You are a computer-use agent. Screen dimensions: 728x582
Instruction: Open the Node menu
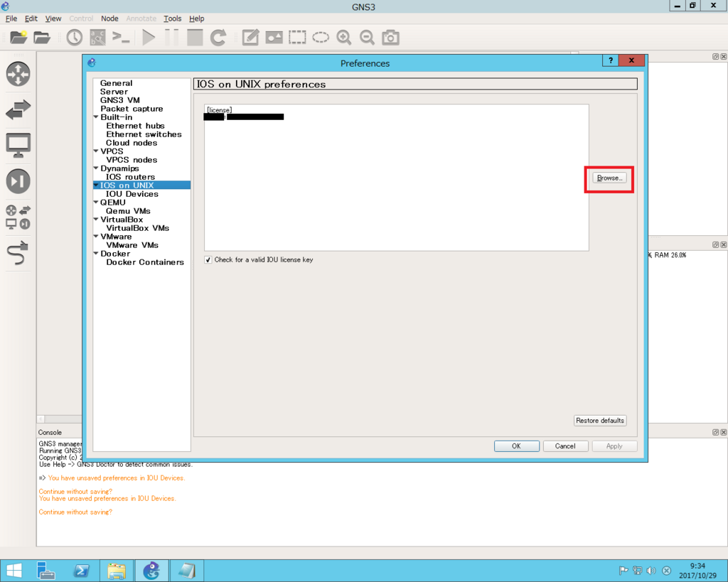109,18
